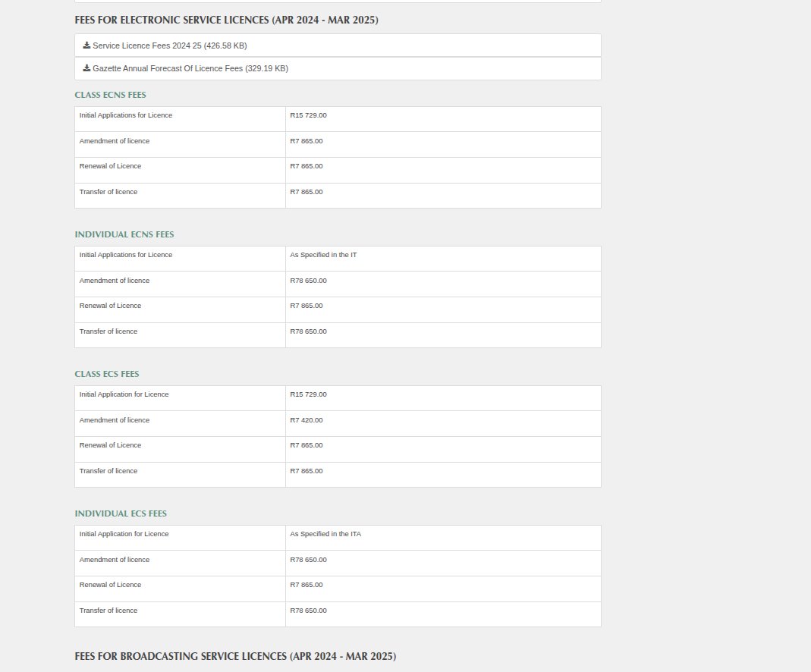Select the 'Class ECS Fees' heading
811x672 pixels.
(106, 374)
